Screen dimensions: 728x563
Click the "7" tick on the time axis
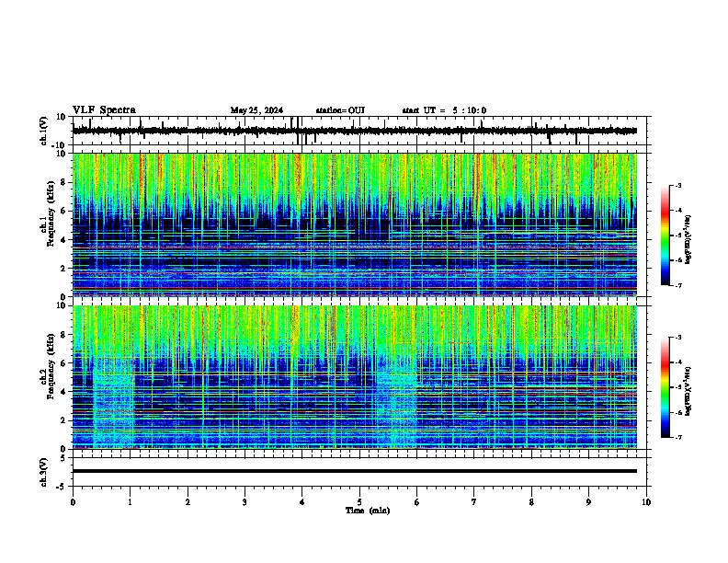click(x=474, y=502)
